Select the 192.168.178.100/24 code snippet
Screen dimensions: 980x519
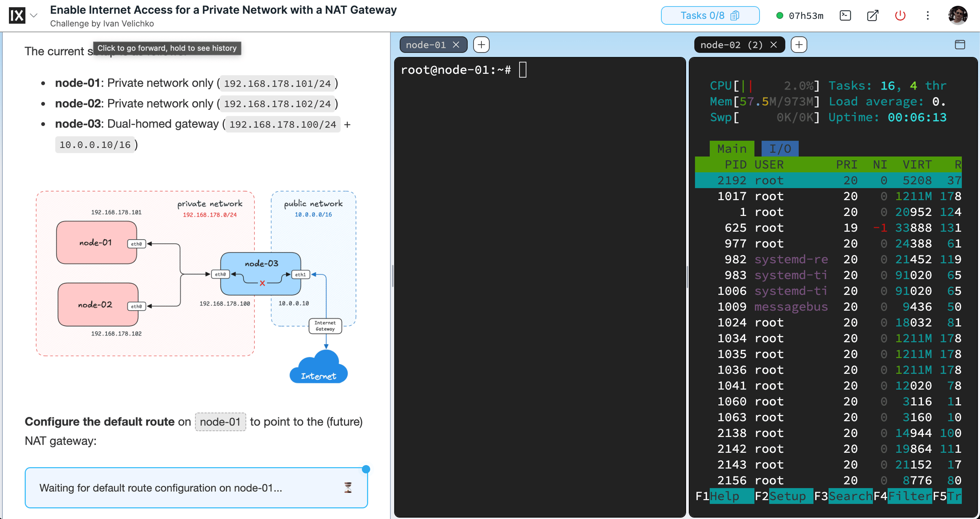(283, 124)
